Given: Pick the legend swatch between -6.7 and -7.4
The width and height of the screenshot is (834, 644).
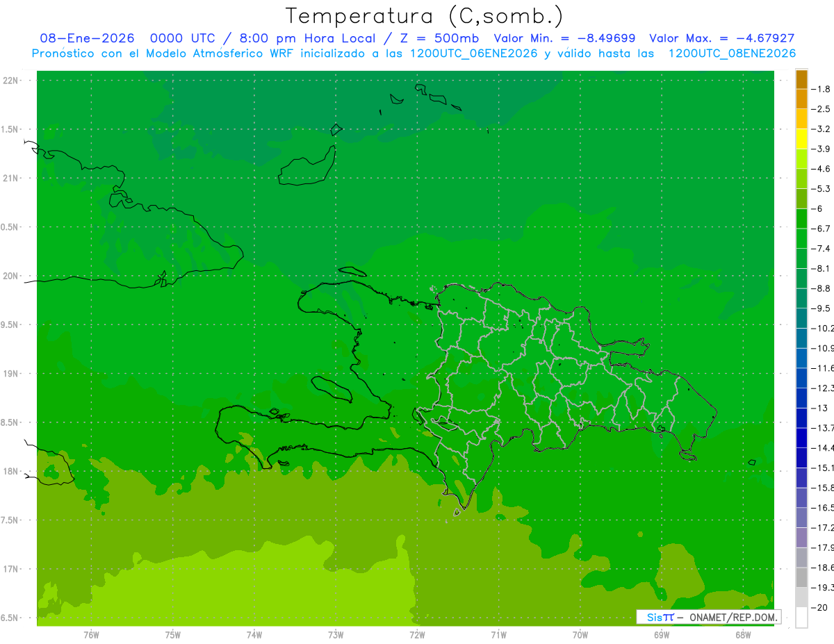Looking at the screenshot, I should [x=801, y=238].
